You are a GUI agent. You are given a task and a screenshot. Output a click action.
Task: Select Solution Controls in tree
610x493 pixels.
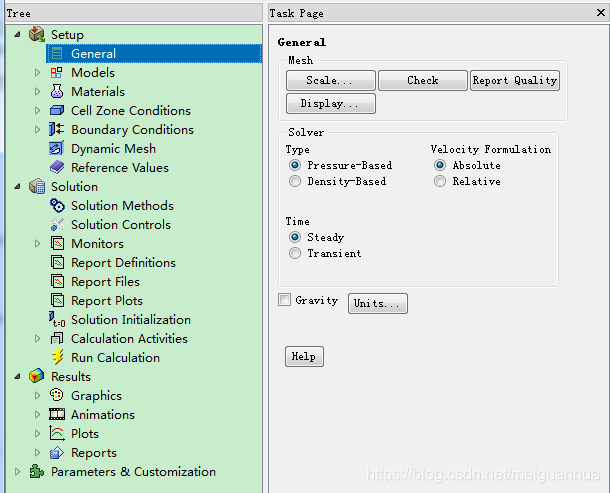click(120, 225)
